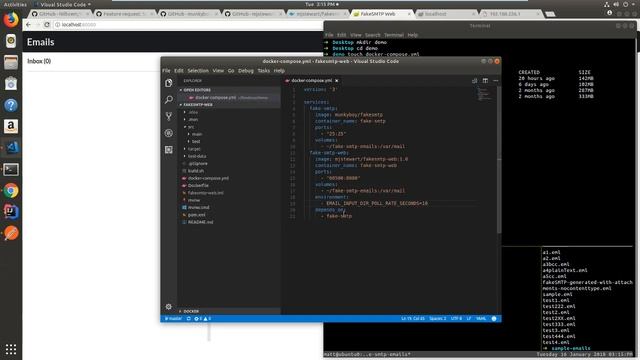Change language mode YAML in status bar
The image size is (640, 360).
coord(481,318)
